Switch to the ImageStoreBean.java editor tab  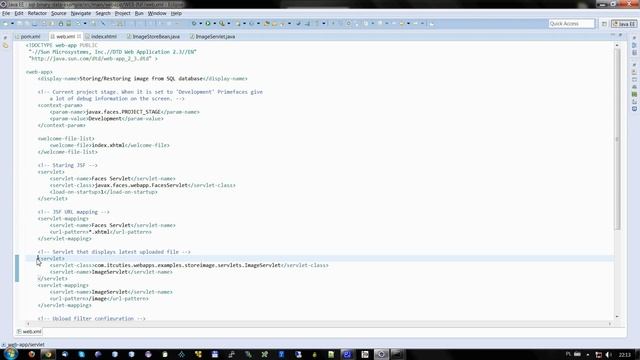click(x=156, y=37)
